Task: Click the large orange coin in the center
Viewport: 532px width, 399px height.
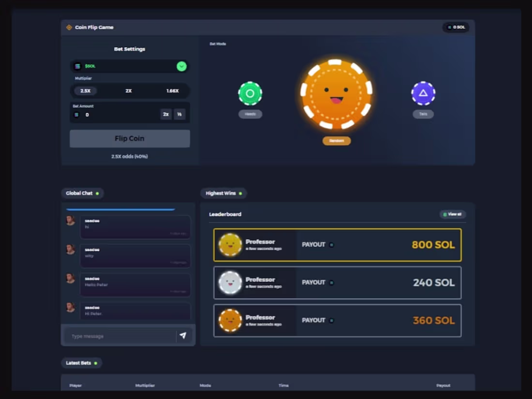Action: (336, 95)
